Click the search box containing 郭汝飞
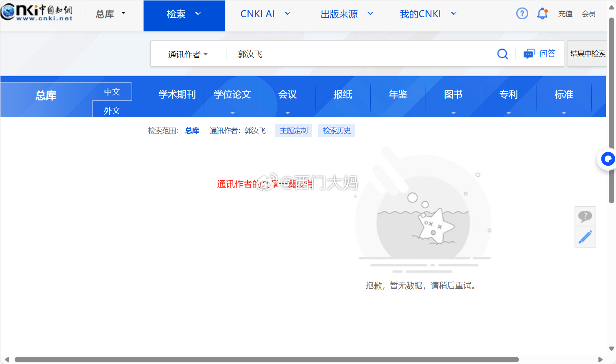The image size is (616, 364). [360, 54]
